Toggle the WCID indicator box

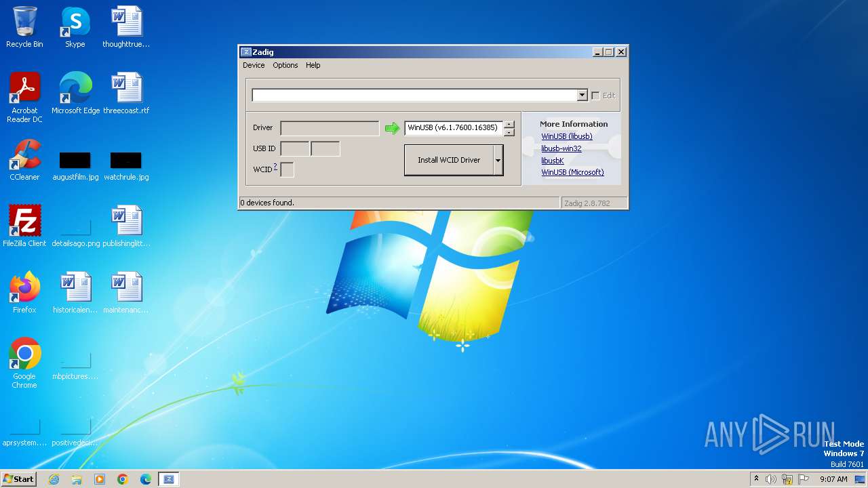288,169
